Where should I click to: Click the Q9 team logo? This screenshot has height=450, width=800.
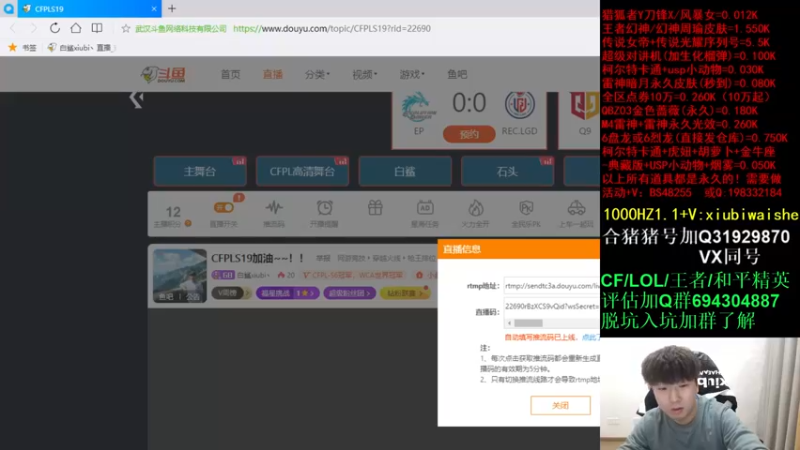pyautogui.click(x=585, y=106)
